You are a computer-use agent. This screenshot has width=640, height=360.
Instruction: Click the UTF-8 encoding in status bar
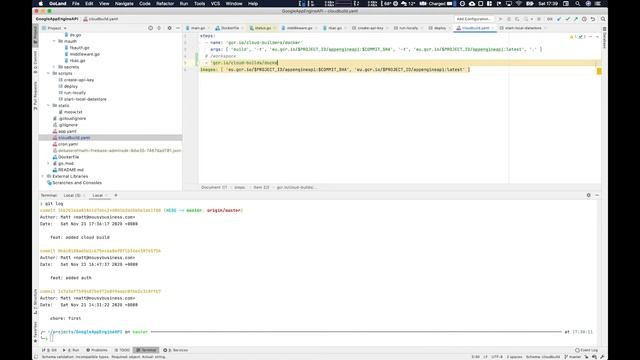[x=497, y=357]
